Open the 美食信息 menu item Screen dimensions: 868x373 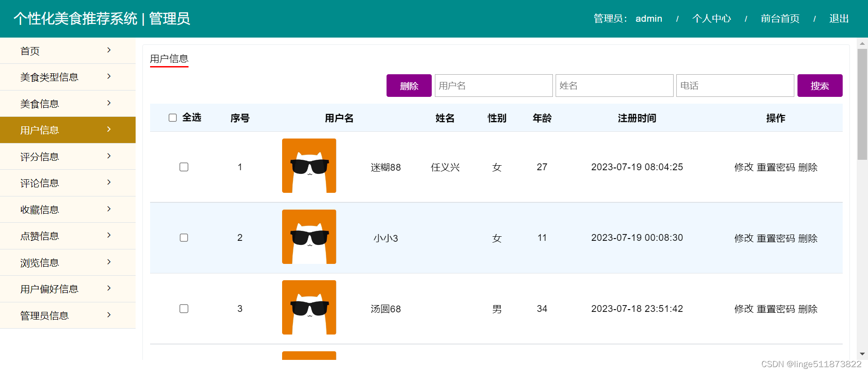(68, 104)
